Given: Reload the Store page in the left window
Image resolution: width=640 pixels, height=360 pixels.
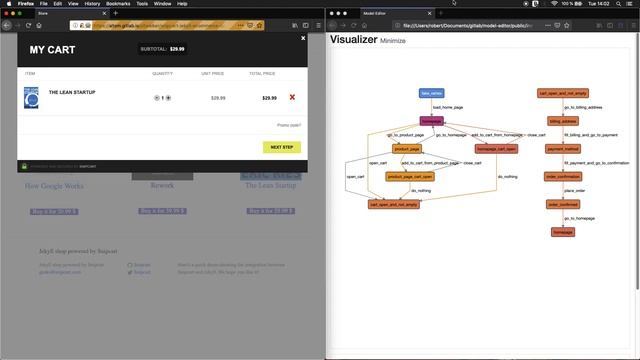Looking at the screenshot, I should coord(28,25).
